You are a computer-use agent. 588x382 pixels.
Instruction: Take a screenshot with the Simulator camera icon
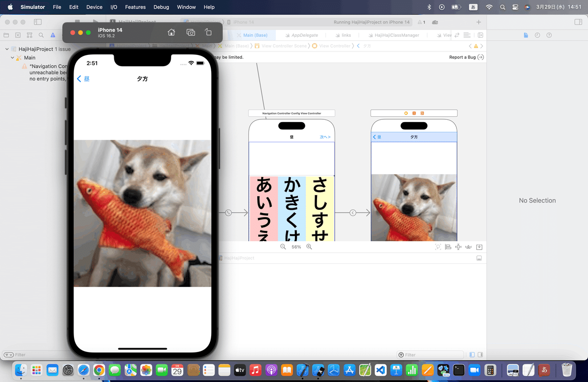point(191,32)
